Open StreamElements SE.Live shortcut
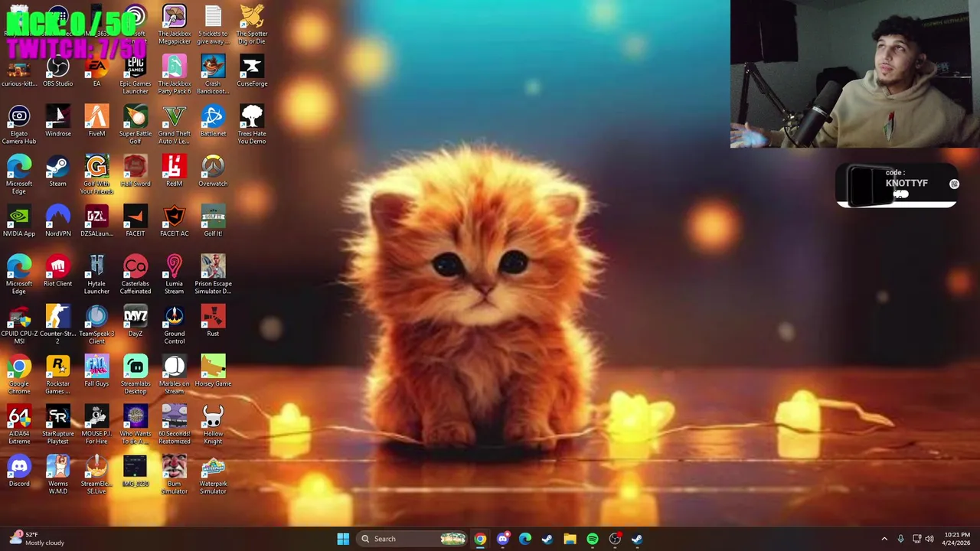 coord(96,474)
